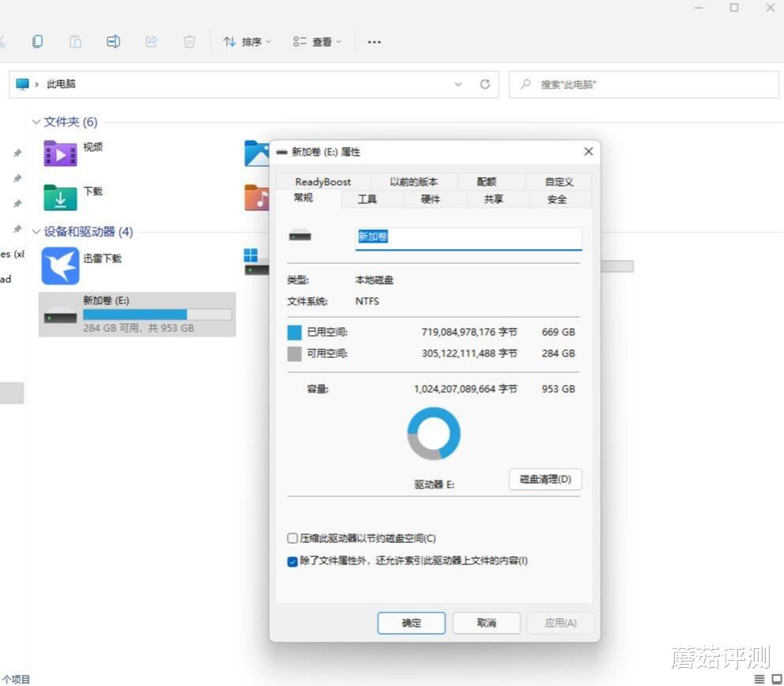Click the Share icon in the toolbar
Screen dimensions: 784x686
[x=151, y=41]
